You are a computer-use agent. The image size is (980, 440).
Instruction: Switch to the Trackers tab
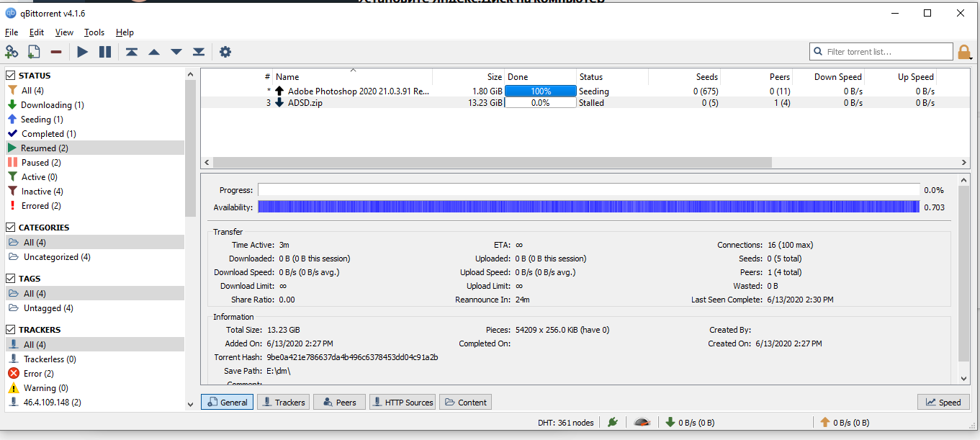coord(283,402)
